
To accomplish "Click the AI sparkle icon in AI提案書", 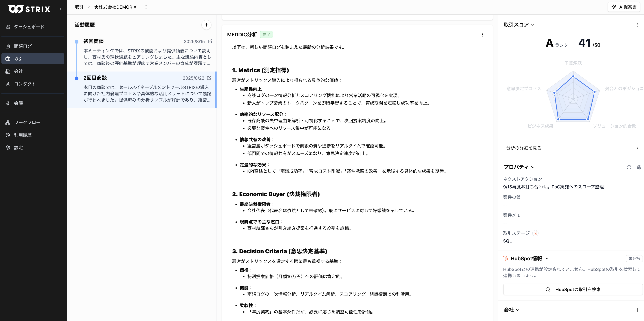I will point(614,7).
